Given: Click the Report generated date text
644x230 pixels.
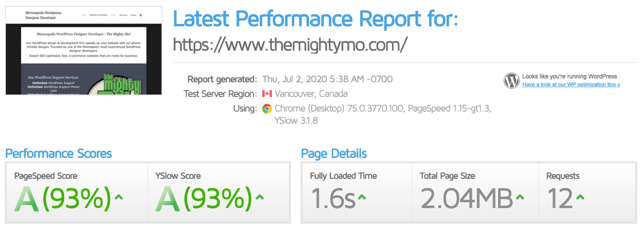Looking at the screenshot, I should click(x=327, y=79).
